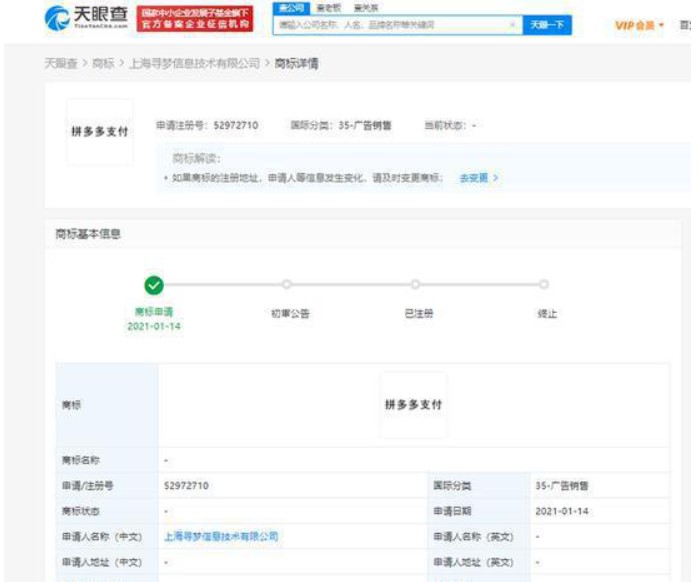Click the green checkmark at 商标申请 step
698x582 pixels.
(153, 285)
